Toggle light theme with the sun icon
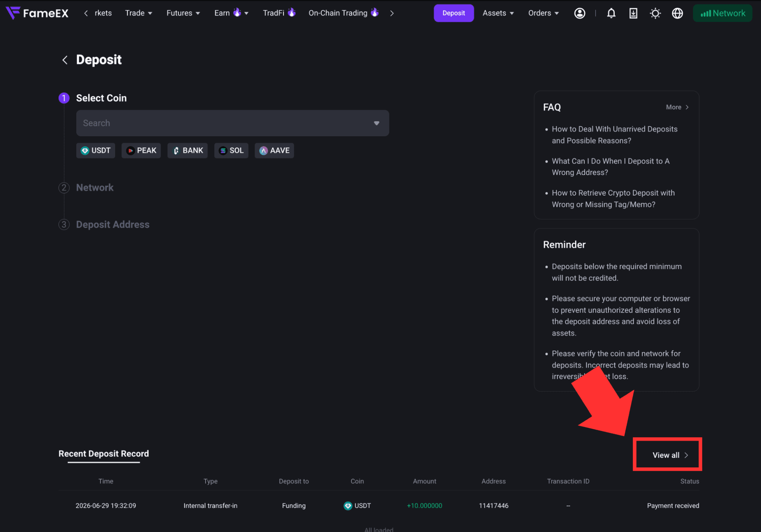The width and height of the screenshot is (761, 532). (x=655, y=13)
